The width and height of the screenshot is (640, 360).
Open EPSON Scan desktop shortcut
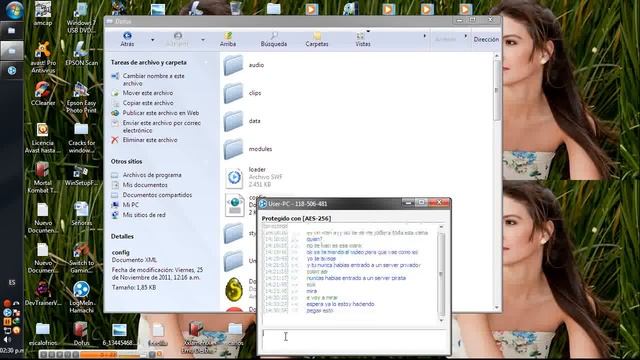[x=81, y=53]
